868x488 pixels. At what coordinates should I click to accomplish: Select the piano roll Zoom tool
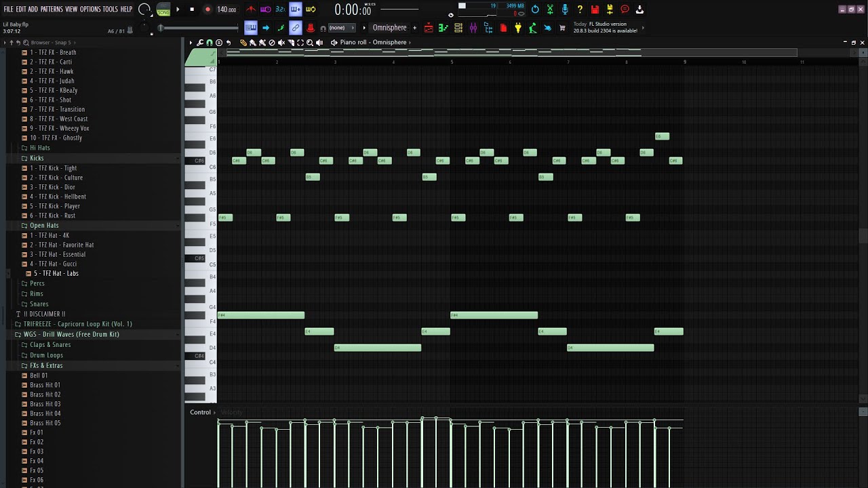[310, 42]
